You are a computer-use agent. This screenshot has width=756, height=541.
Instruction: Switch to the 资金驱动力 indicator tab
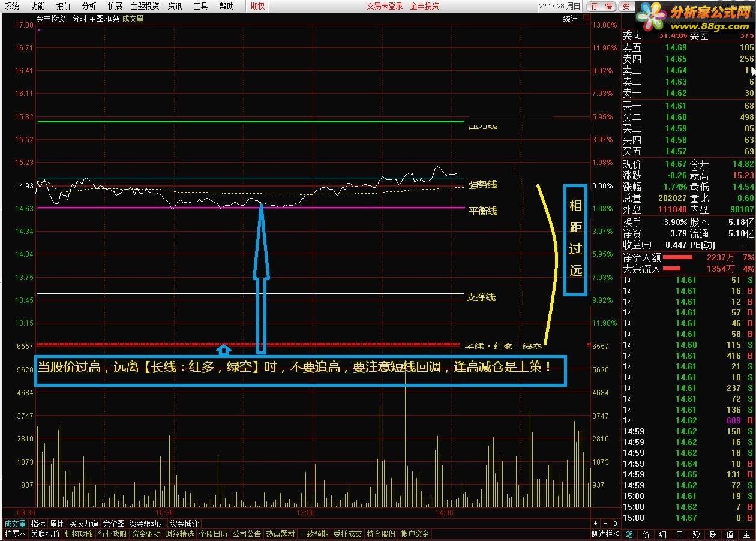click(147, 524)
